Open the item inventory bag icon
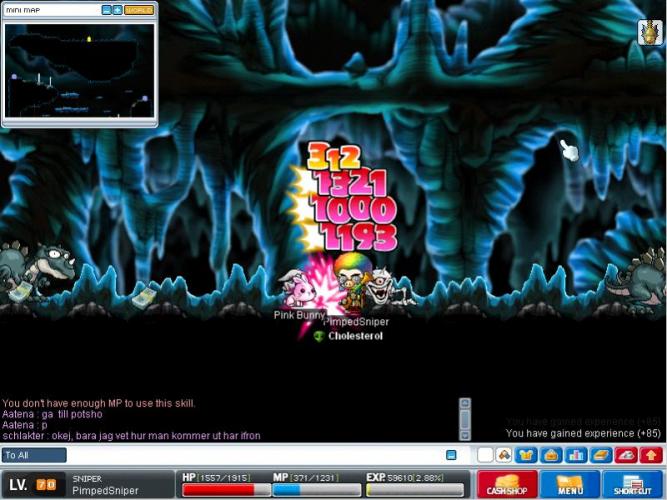This screenshot has height=500, width=667. [551, 455]
